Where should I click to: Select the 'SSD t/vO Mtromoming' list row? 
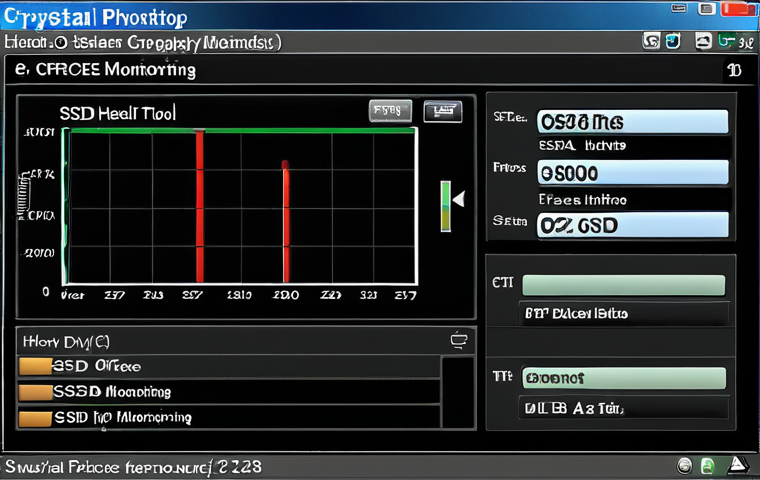(x=229, y=417)
